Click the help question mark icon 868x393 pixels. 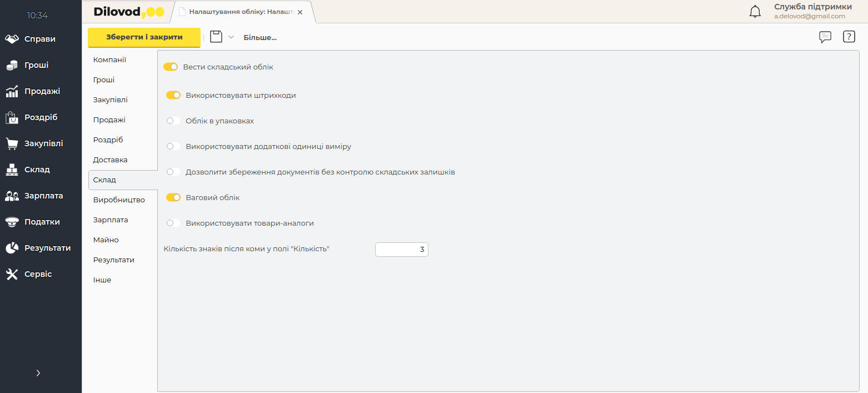[x=849, y=37]
